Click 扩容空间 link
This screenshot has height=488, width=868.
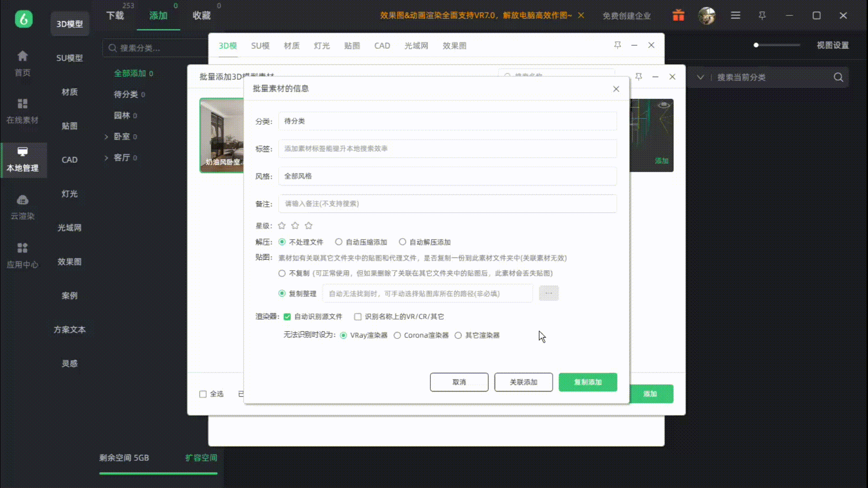coord(201,458)
